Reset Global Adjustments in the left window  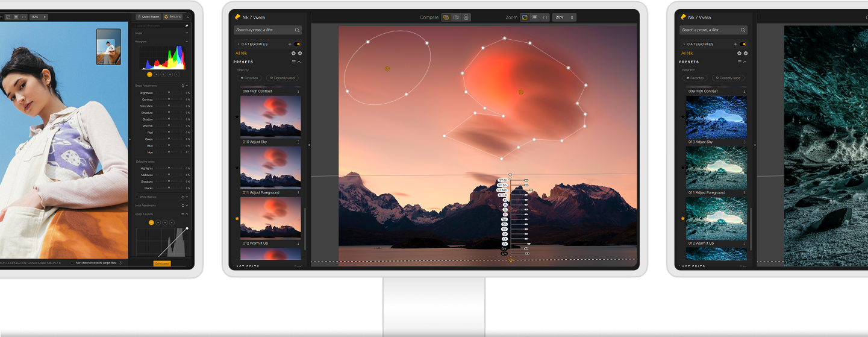click(x=183, y=86)
